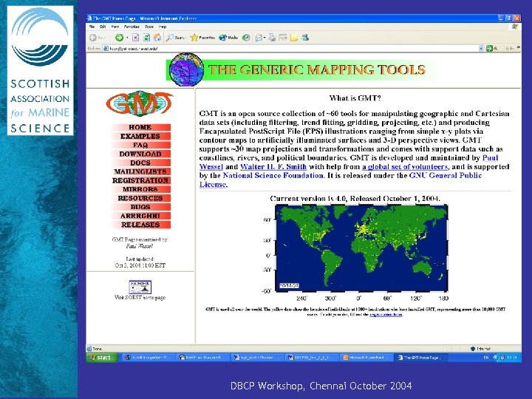Click the Edit page icon beside Print
Image resolution: width=532 pixels, height=399 pixels.
click(282, 38)
